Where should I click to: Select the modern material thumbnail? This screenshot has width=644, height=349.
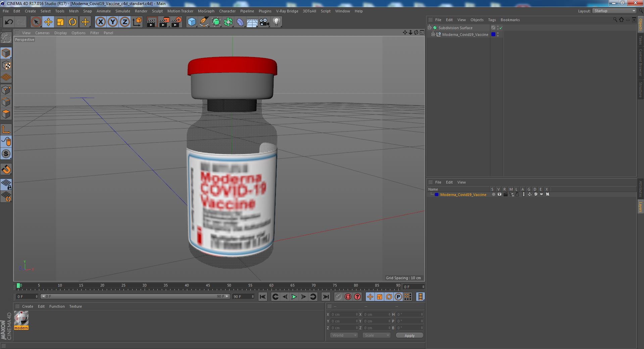tap(21, 318)
